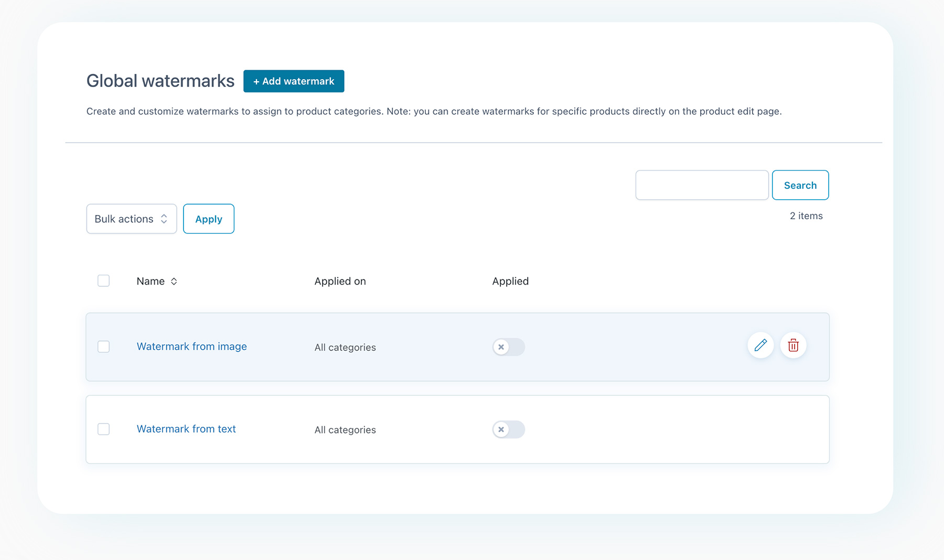Click the Applied on column header

(340, 282)
